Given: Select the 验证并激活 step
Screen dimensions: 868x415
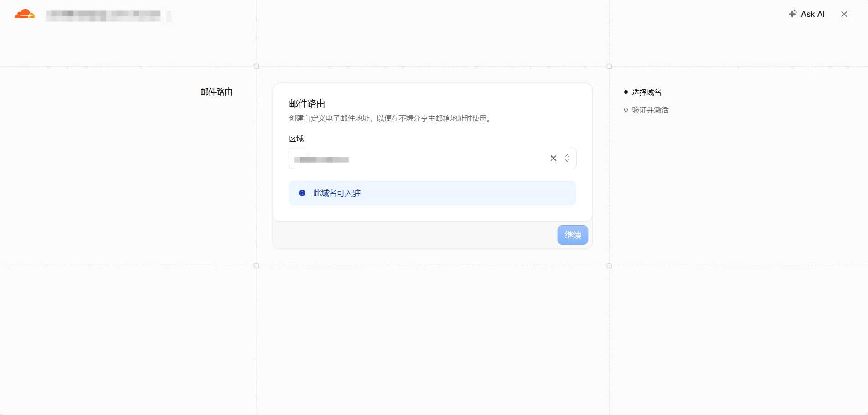Looking at the screenshot, I should point(650,110).
